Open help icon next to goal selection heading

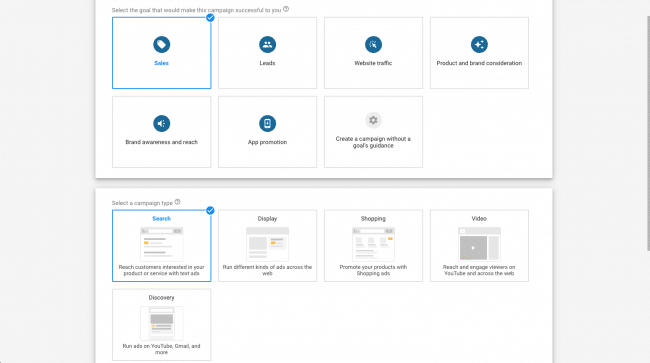click(286, 9)
